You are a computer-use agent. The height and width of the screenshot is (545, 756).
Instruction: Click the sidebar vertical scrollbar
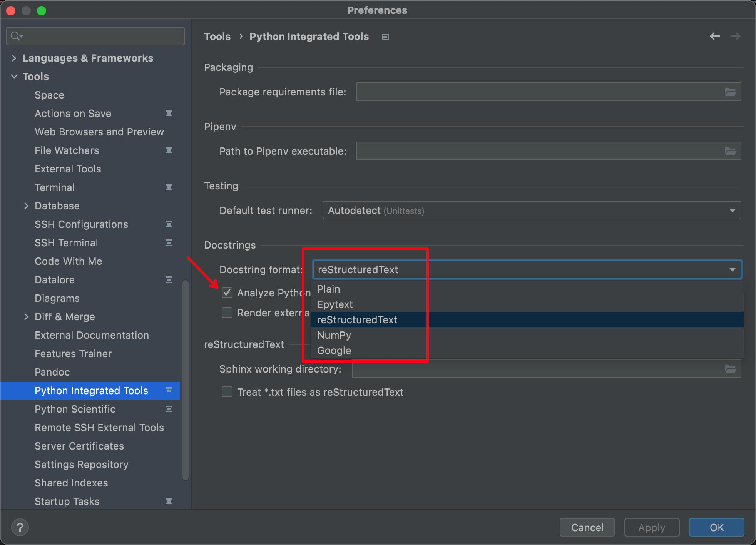(185, 379)
